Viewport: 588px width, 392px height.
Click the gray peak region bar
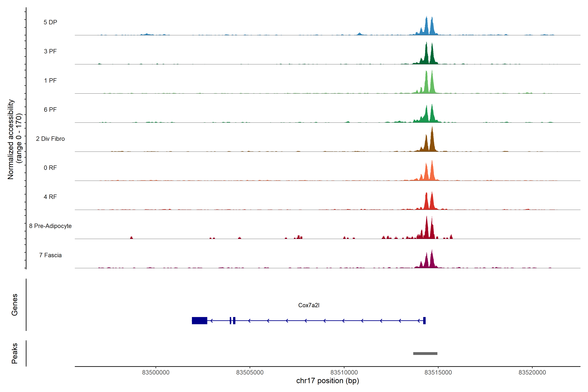[425, 353]
